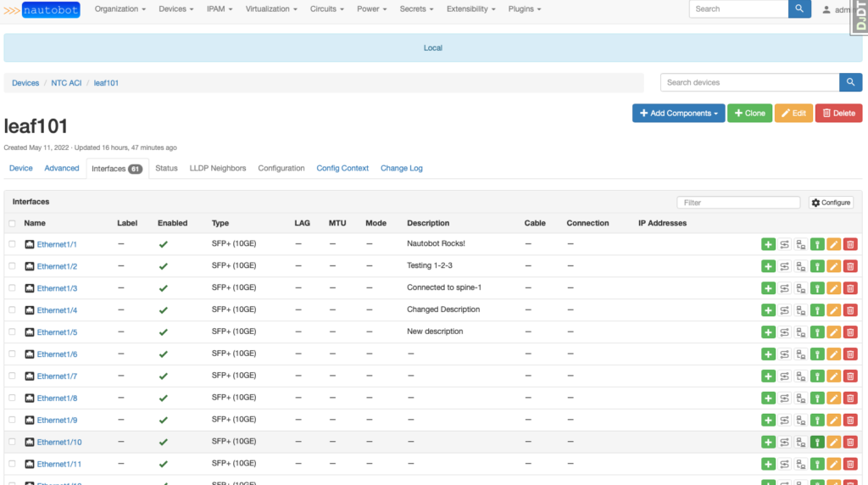Open the Virtualization dropdown menu

271,8
